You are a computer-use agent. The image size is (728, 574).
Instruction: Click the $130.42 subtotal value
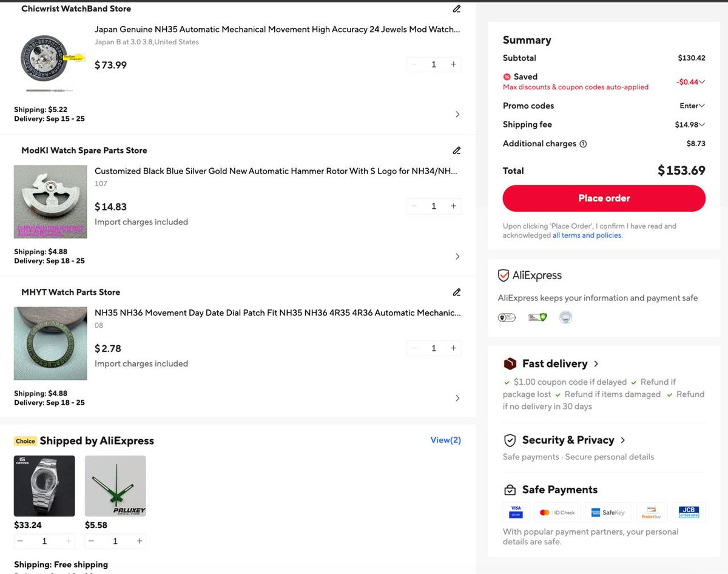tap(692, 58)
